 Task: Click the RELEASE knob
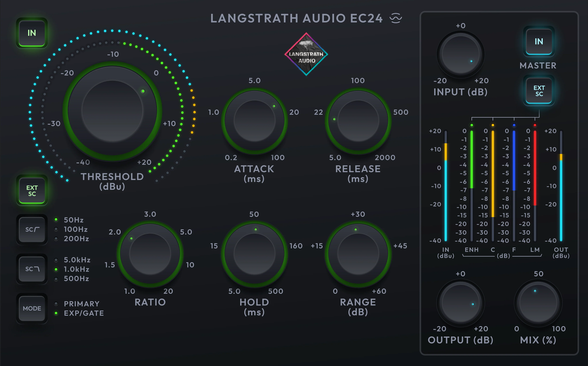[x=358, y=121]
